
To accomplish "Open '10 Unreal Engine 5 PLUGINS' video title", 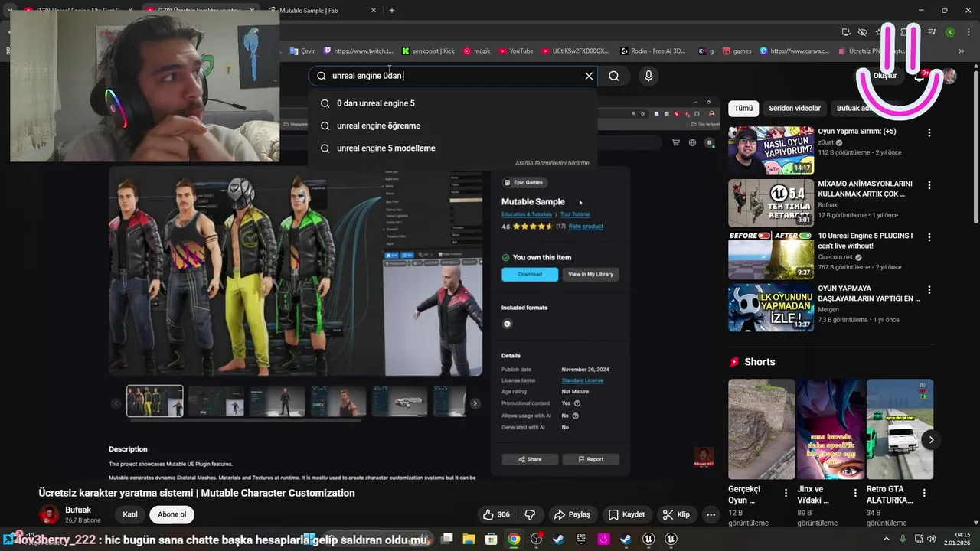I will click(x=865, y=241).
